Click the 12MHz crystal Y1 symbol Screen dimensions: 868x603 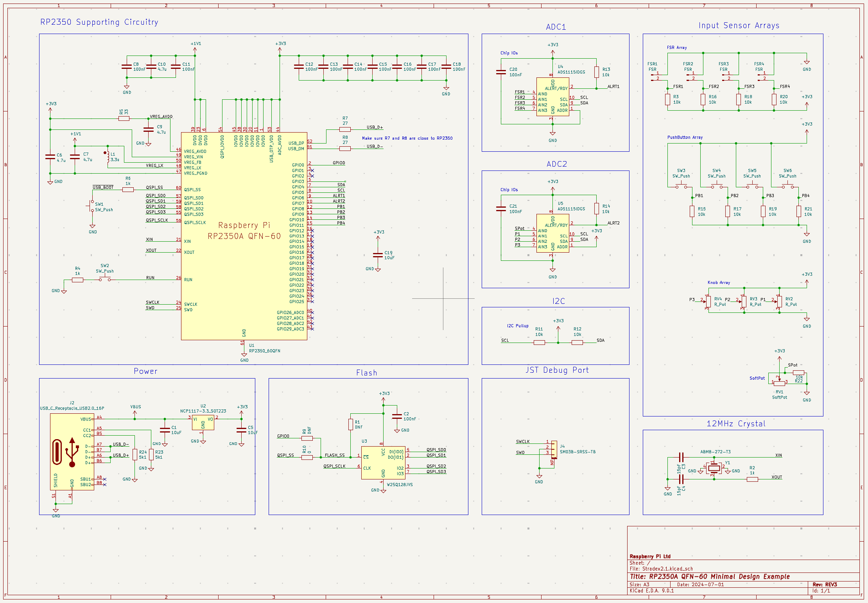pyautogui.click(x=714, y=468)
